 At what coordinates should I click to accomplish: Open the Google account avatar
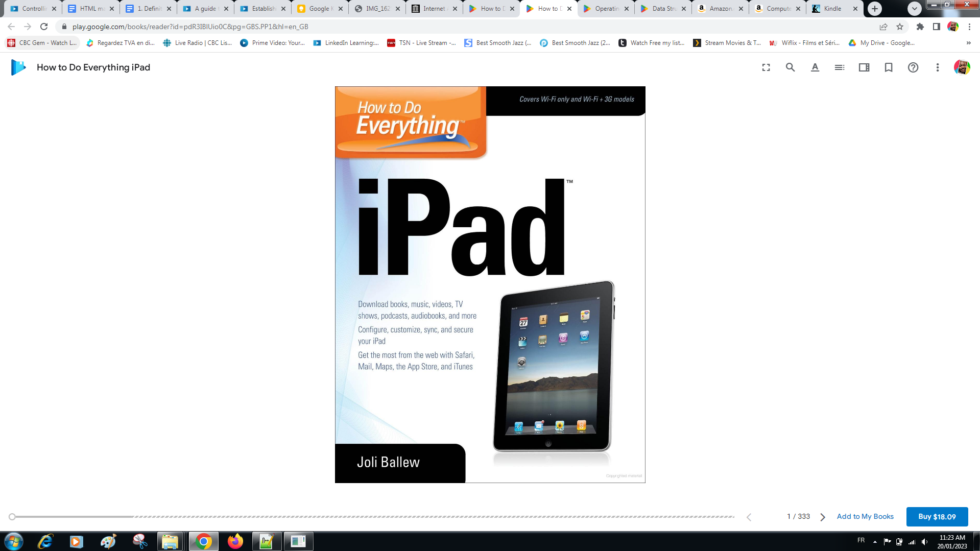tap(962, 67)
